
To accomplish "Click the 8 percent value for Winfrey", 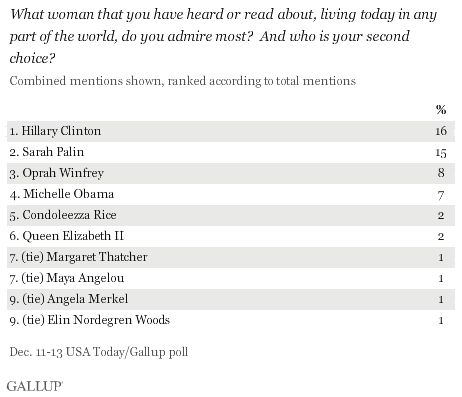I will pos(441,173).
